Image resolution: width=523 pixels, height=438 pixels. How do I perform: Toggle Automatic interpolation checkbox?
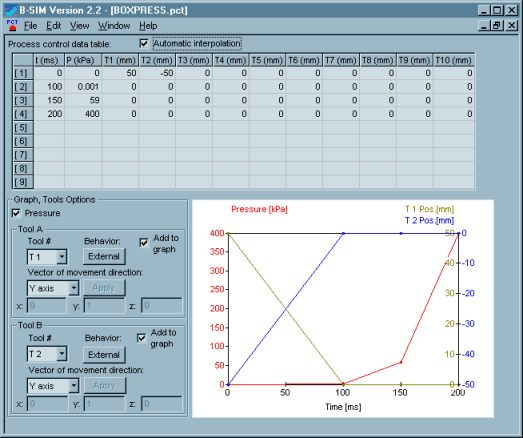coord(144,43)
